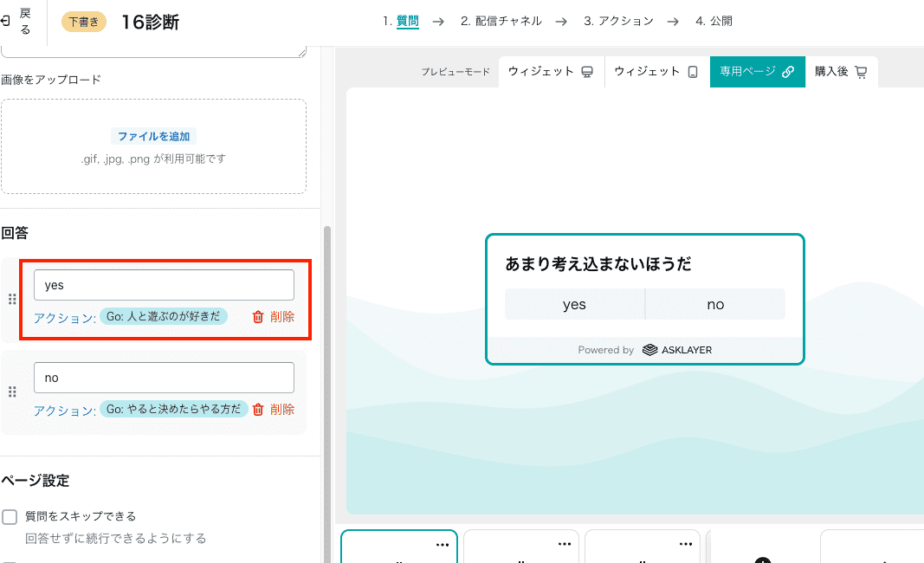Switch to the desktop ウィジェット preview tab
924x563 pixels.
pos(551,72)
